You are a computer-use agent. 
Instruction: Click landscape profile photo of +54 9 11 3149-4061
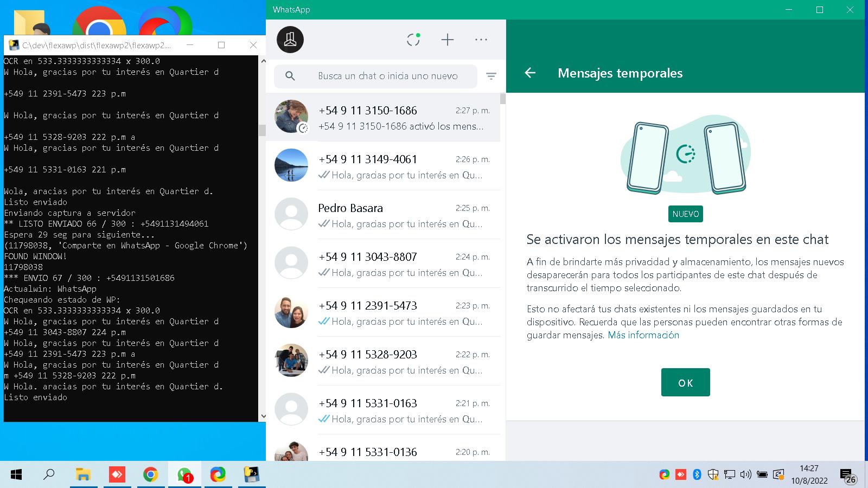(291, 165)
